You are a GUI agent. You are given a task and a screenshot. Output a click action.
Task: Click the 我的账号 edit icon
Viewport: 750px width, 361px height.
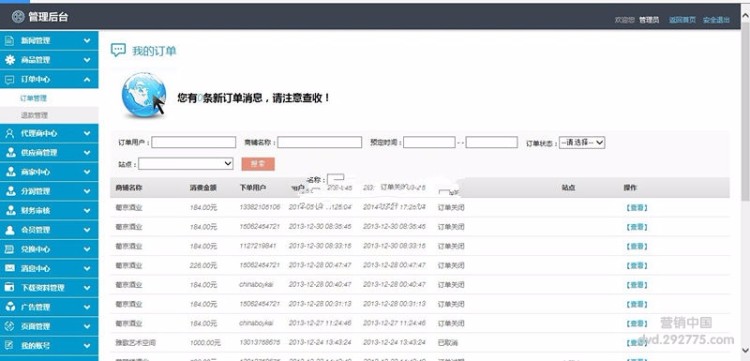coord(10,345)
